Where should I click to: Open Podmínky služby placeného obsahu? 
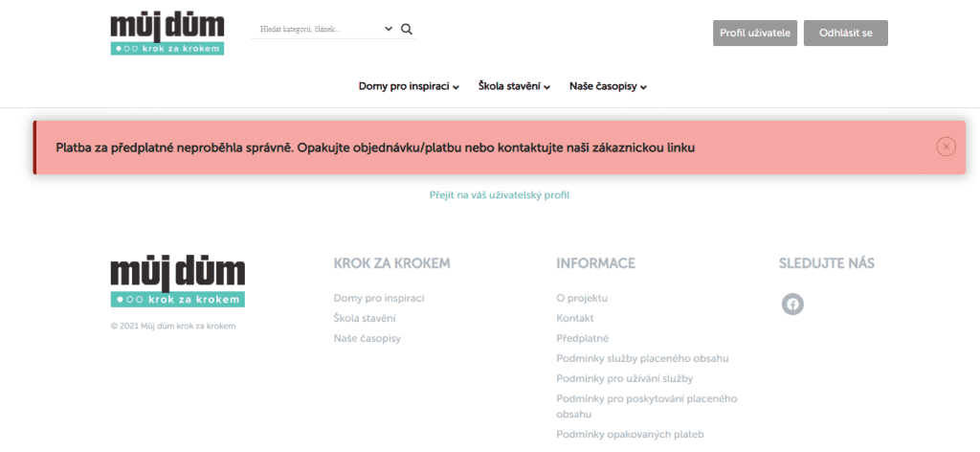tap(642, 358)
